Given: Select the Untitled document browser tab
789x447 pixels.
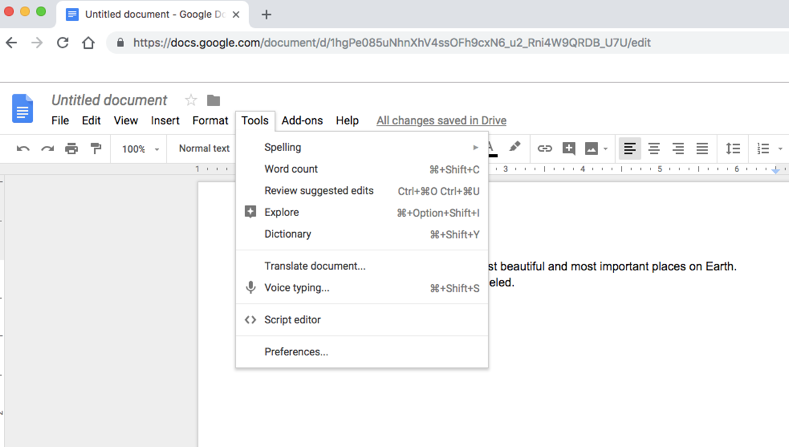Looking at the screenshot, I should coord(153,15).
